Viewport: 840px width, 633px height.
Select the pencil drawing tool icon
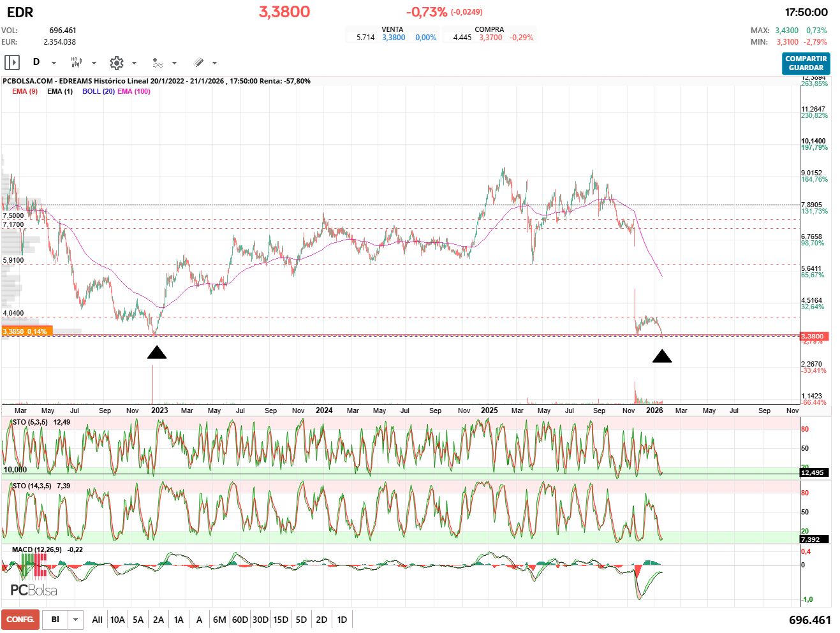point(198,62)
